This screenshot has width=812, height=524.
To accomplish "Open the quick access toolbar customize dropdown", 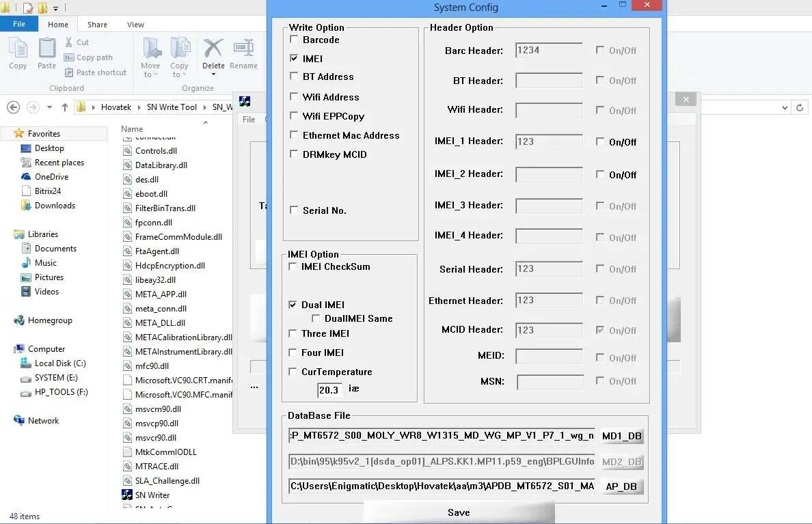I will tap(55, 8).
